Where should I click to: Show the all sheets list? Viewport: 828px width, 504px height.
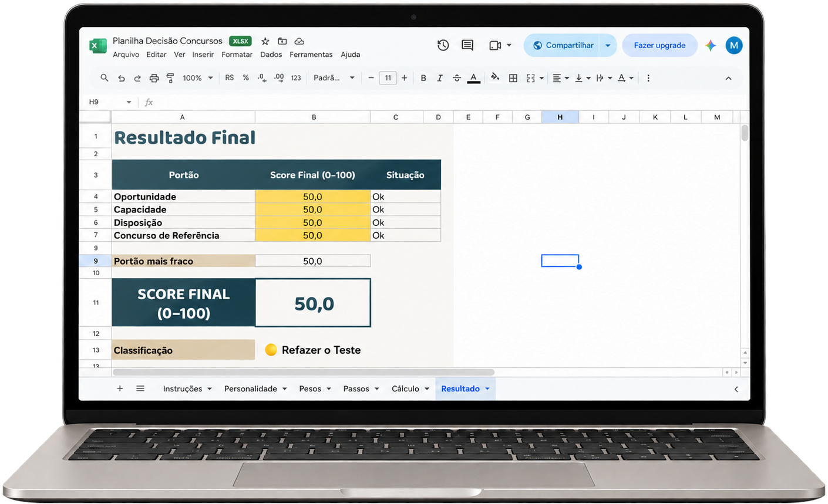(140, 388)
